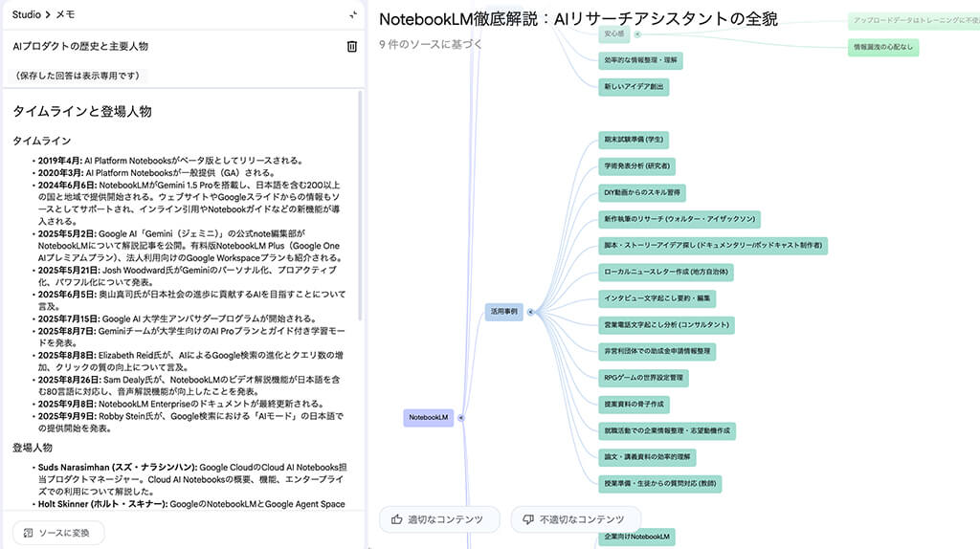Open the 情報漏洩の心配なし node

[x=883, y=47]
